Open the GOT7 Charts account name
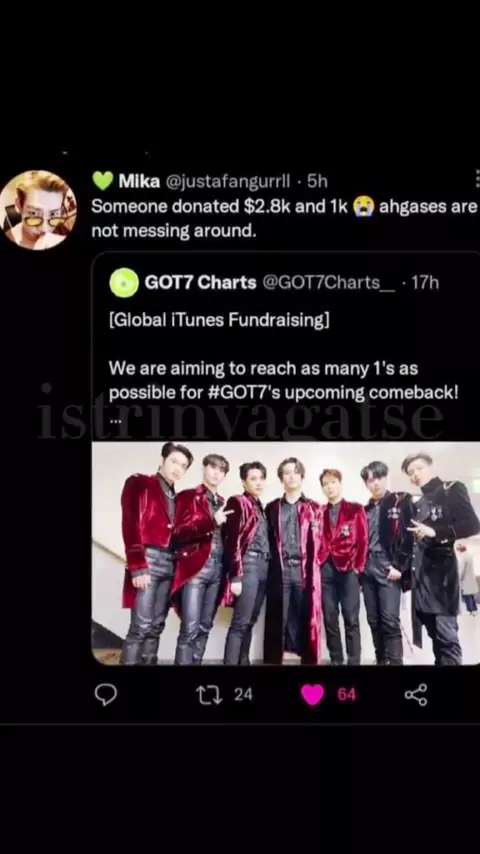The image size is (480, 854). tap(200, 283)
